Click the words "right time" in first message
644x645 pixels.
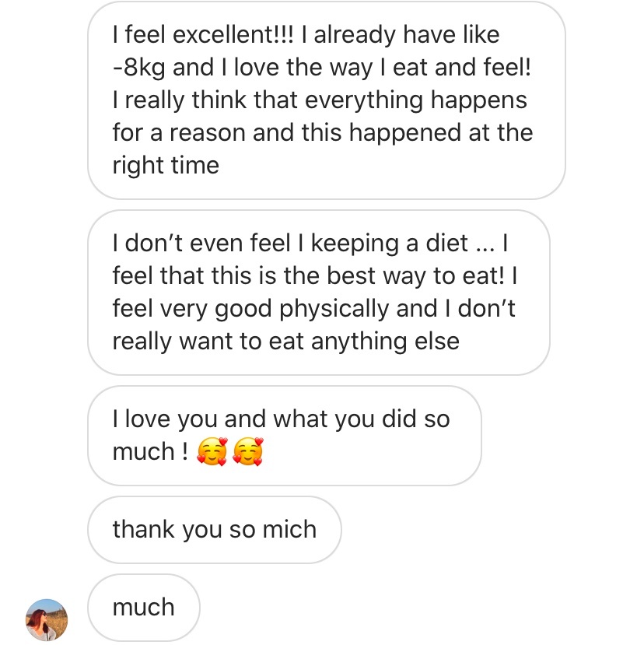click(x=166, y=166)
